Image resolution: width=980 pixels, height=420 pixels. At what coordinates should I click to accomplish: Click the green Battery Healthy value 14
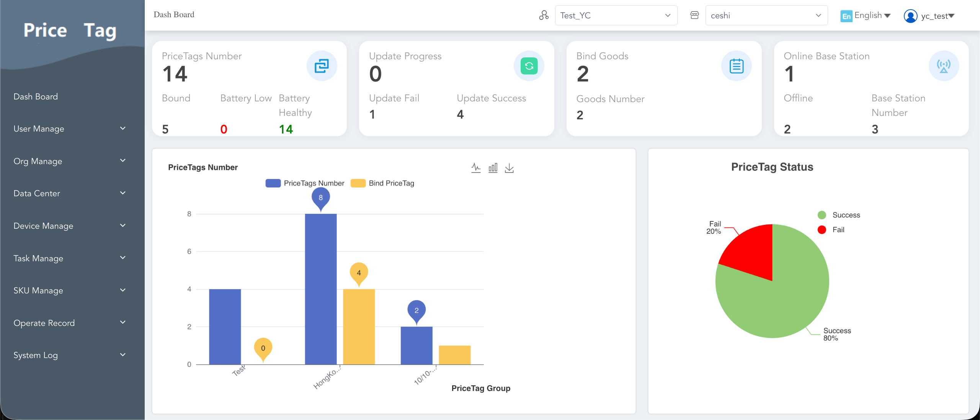click(286, 129)
